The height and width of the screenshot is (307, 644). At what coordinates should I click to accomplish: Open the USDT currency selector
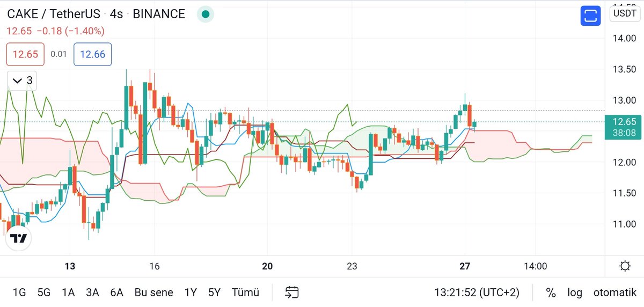coord(625,13)
